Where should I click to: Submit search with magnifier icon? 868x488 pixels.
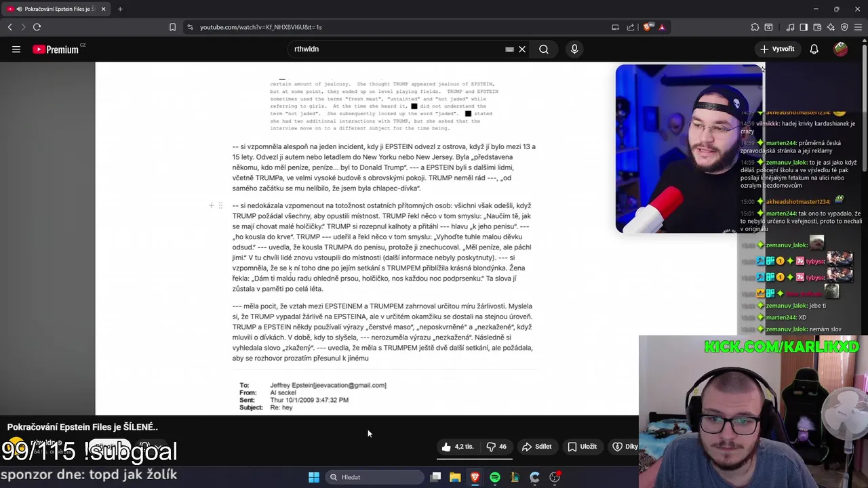click(544, 49)
